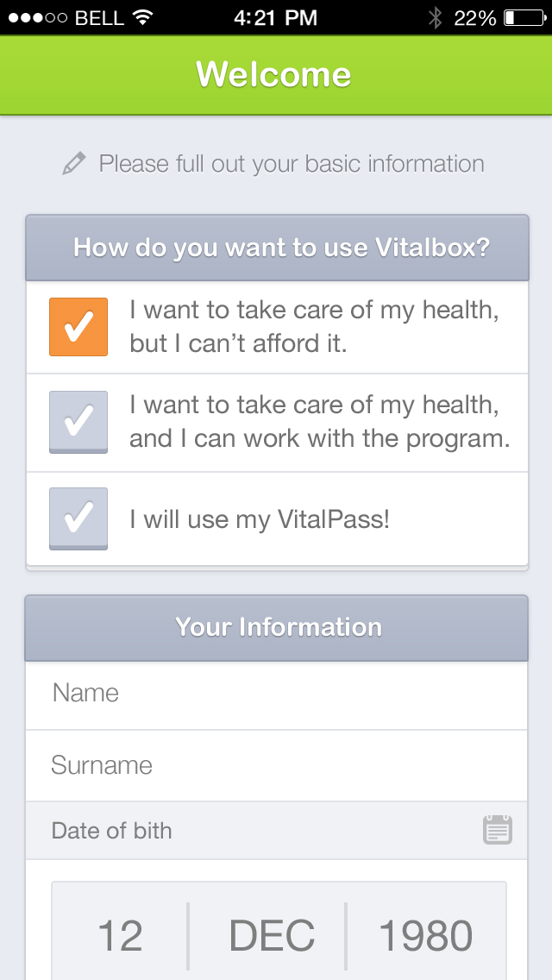The image size is (552, 980).
Task: Click the pencil icon beside the instructions
Action: tap(74, 164)
